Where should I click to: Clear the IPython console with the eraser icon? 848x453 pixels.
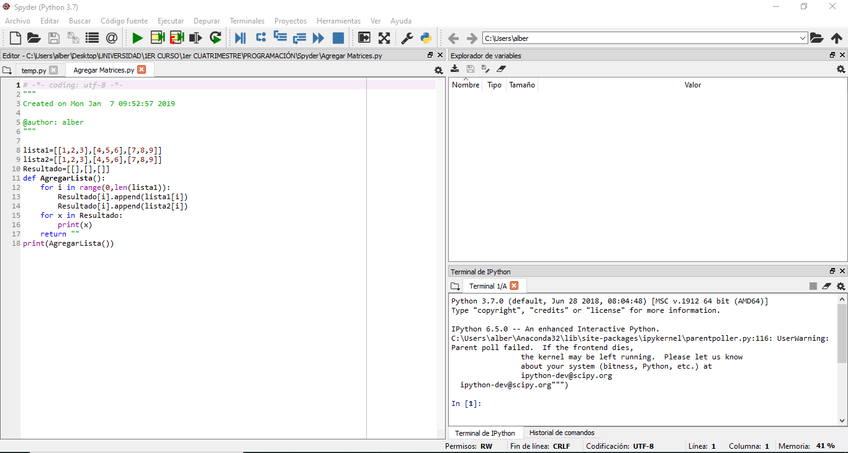point(826,286)
